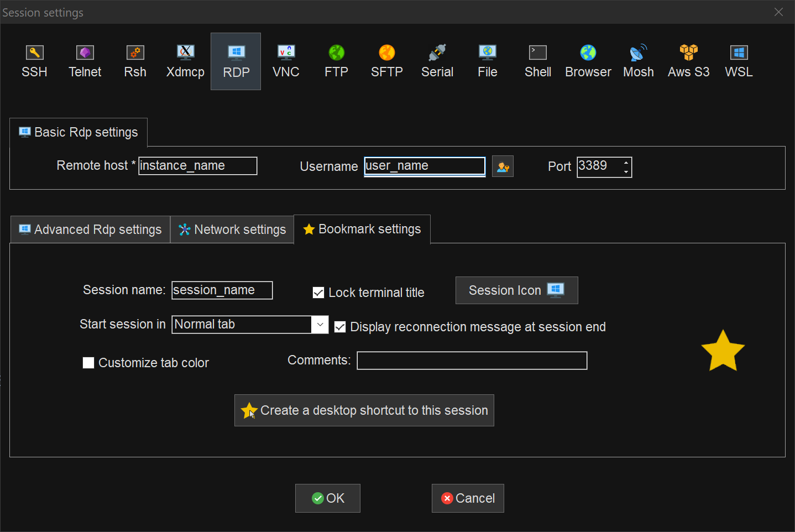Open the Network settings tab
The width and height of the screenshot is (795, 532).
232,230
